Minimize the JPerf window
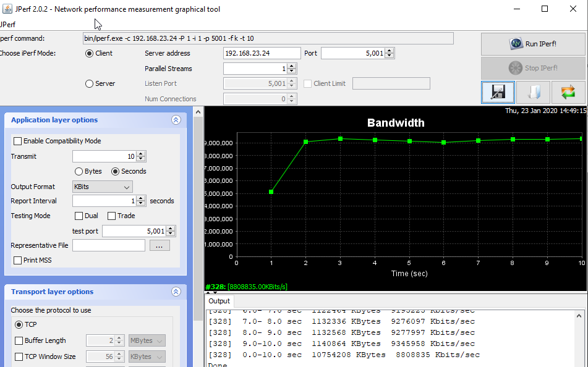This screenshot has height=367, width=588. pos(517,9)
